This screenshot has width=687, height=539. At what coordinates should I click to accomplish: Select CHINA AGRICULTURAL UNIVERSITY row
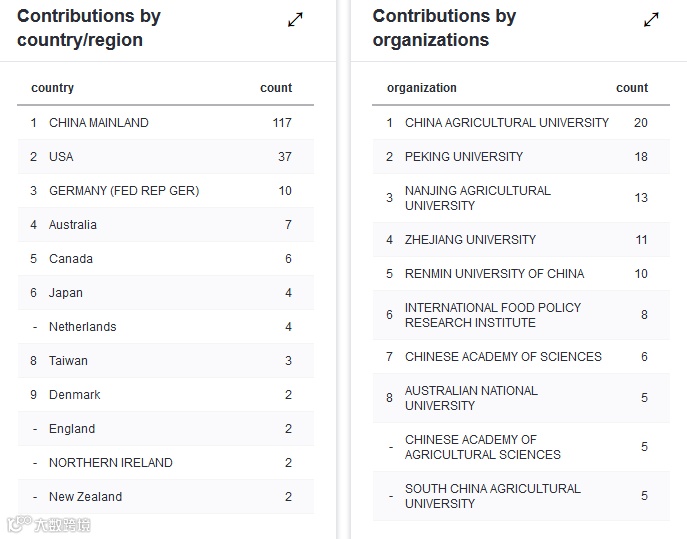507,123
